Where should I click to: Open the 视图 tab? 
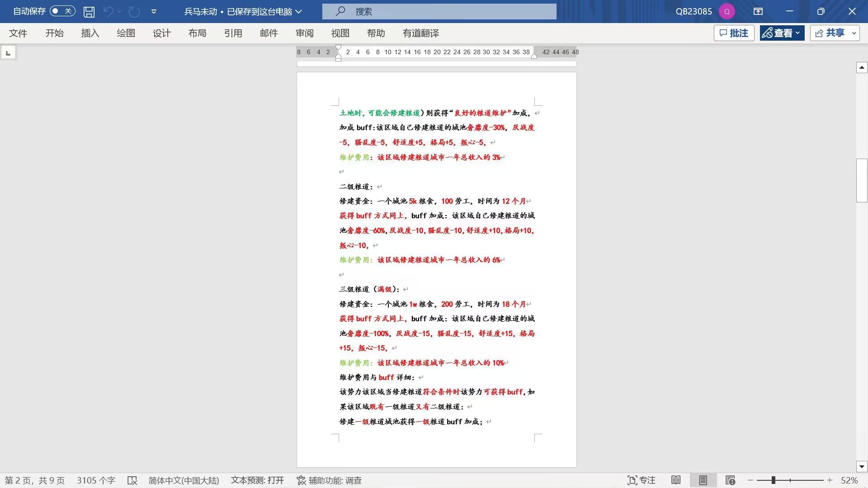340,33
